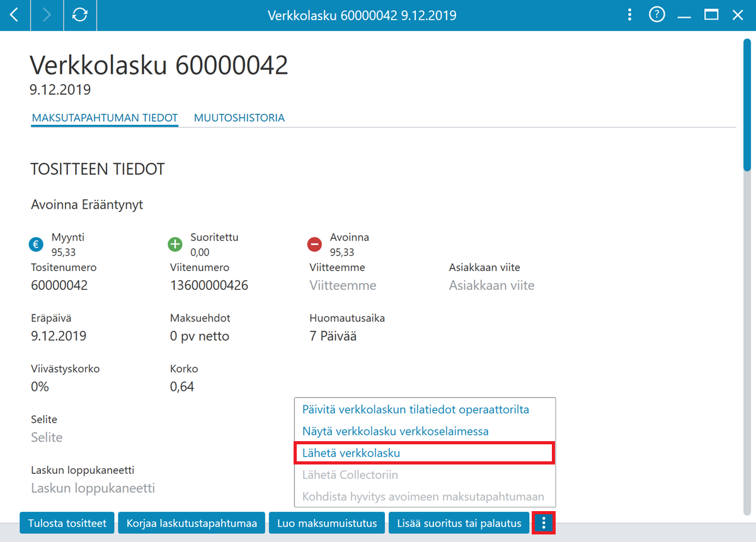Click Luo maksumuistutus button
Screen dimensions: 756x542
click(x=327, y=523)
